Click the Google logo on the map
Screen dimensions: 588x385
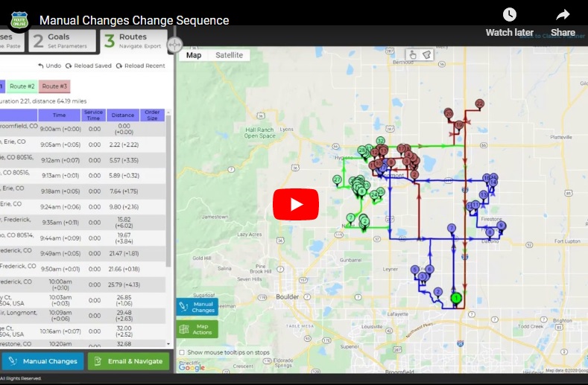(x=192, y=367)
